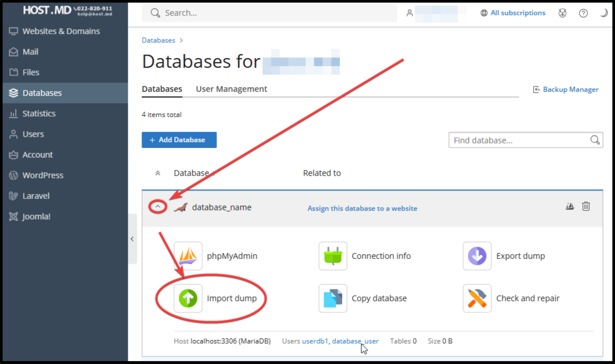This screenshot has width=615, height=364.
Task: Switch to the User Management tab
Action: coord(231,89)
